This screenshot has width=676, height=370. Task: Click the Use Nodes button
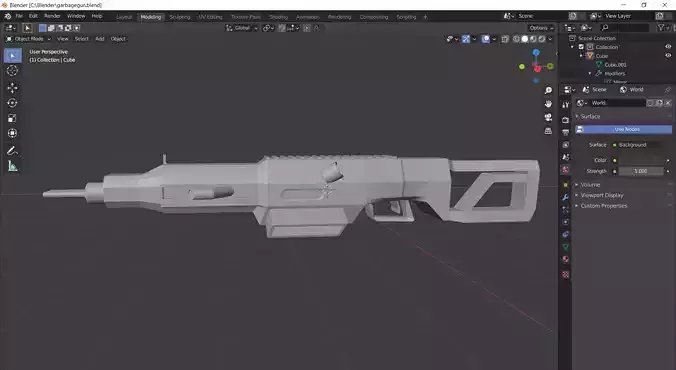(623, 129)
